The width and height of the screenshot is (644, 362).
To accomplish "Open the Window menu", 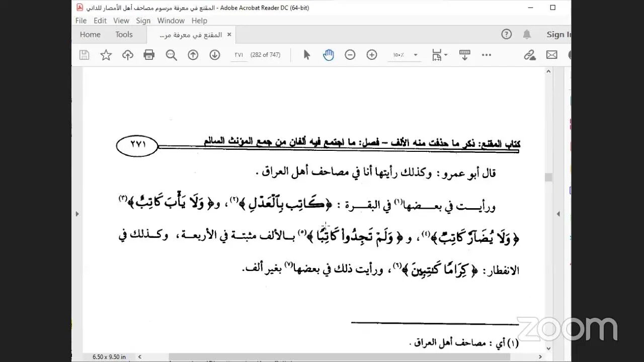I will tap(171, 21).
